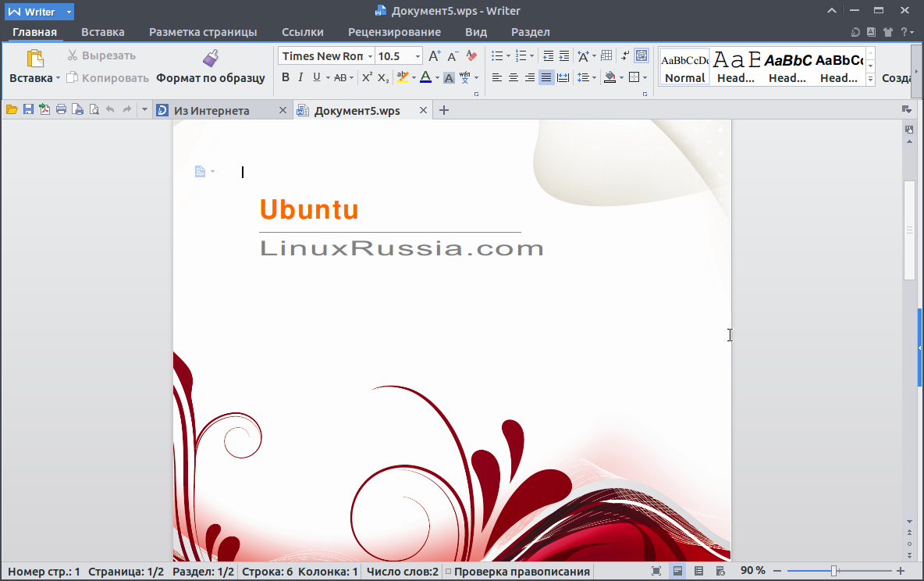Print with the printer icon
The width and height of the screenshot is (924, 581).
tap(61, 109)
